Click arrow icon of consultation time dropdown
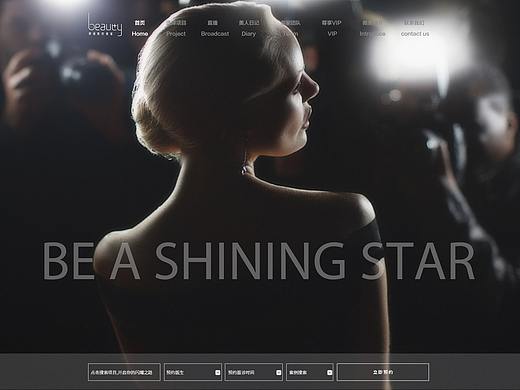Viewport: 520px width, 390px height. coord(279,372)
